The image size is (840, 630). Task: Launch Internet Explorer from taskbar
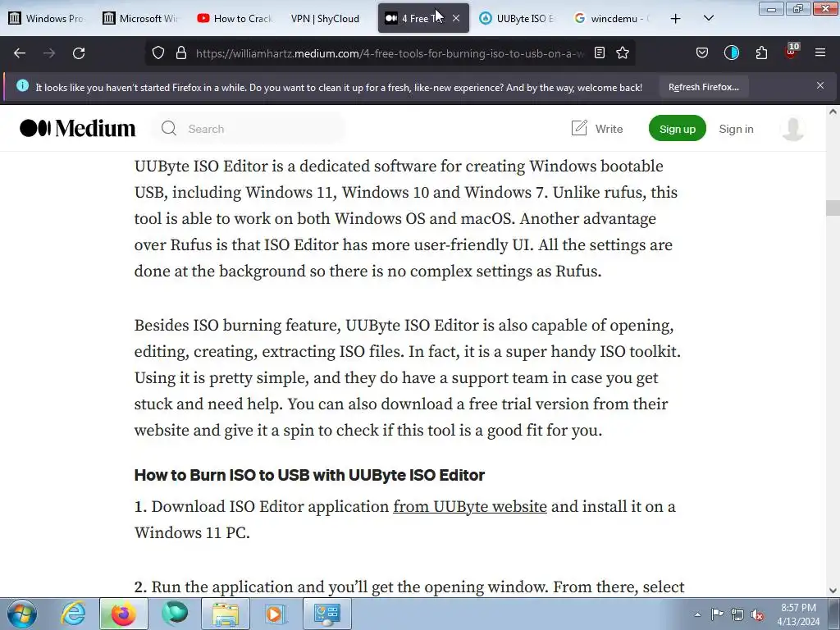(x=73, y=614)
